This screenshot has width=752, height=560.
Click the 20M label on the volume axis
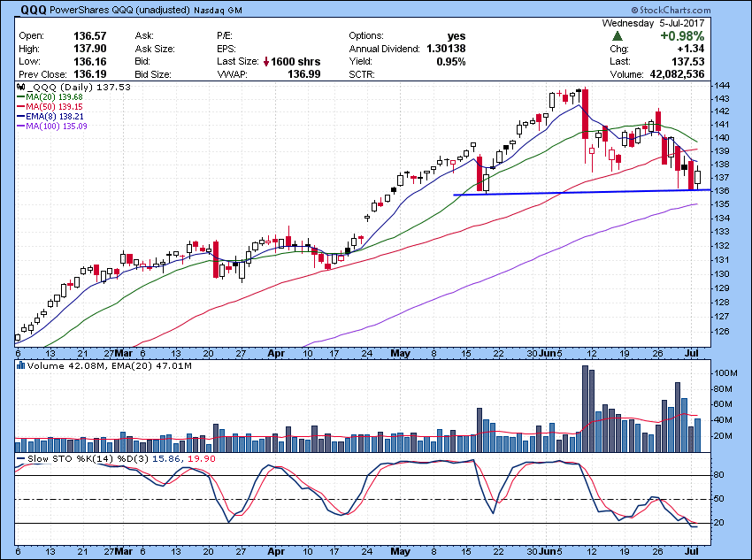click(x=723, y=436)
